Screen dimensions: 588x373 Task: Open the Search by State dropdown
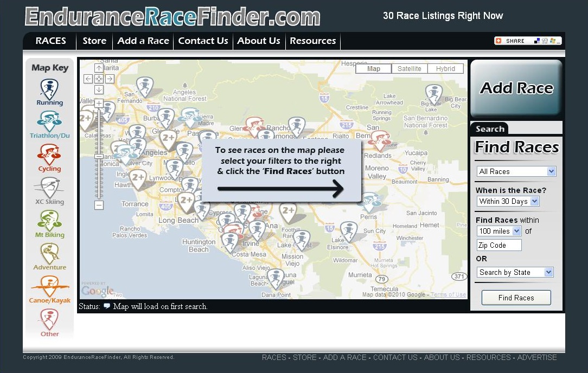(515, 272)
